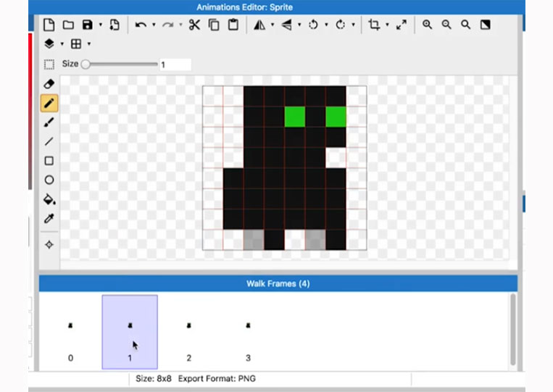
Task: Click the Crop icon
Action: [374, 25]
